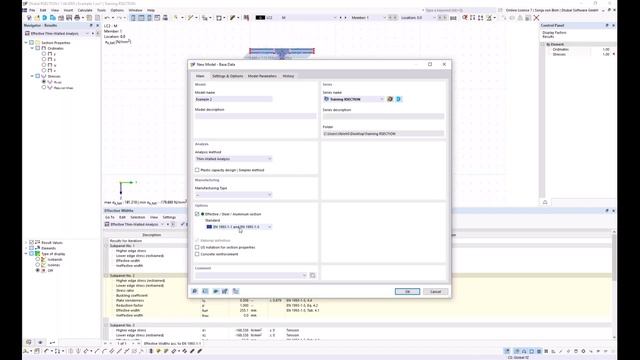
Task: Toggle Effective Steel/Aluminum section checkbox
Action: pyautogui.click(x=197, y=214)
